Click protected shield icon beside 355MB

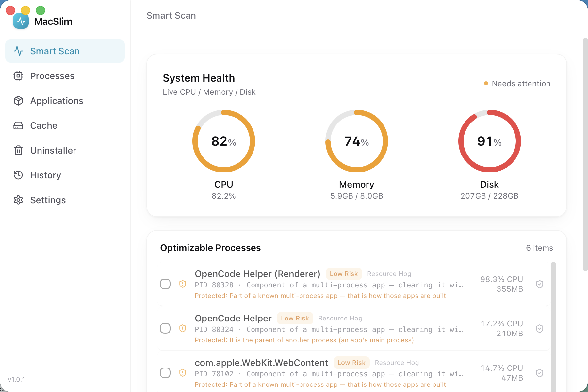(x=540, y=284)
